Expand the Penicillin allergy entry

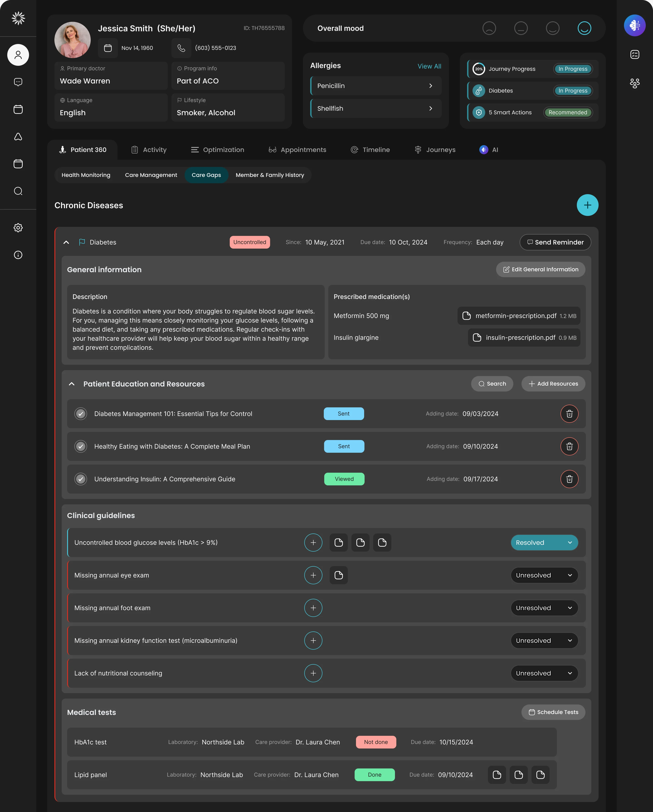376,86
